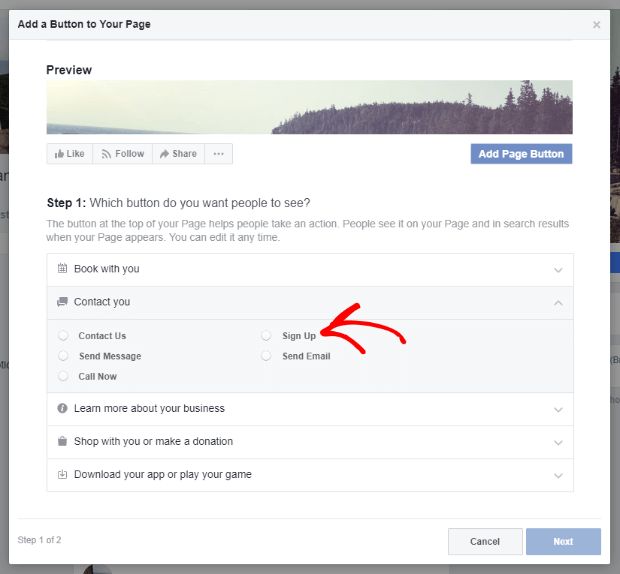The height and width of the screenshot is (574, 620).
Task: Collapse the Contact you section chevron
Action: click(x=558, y=303)
